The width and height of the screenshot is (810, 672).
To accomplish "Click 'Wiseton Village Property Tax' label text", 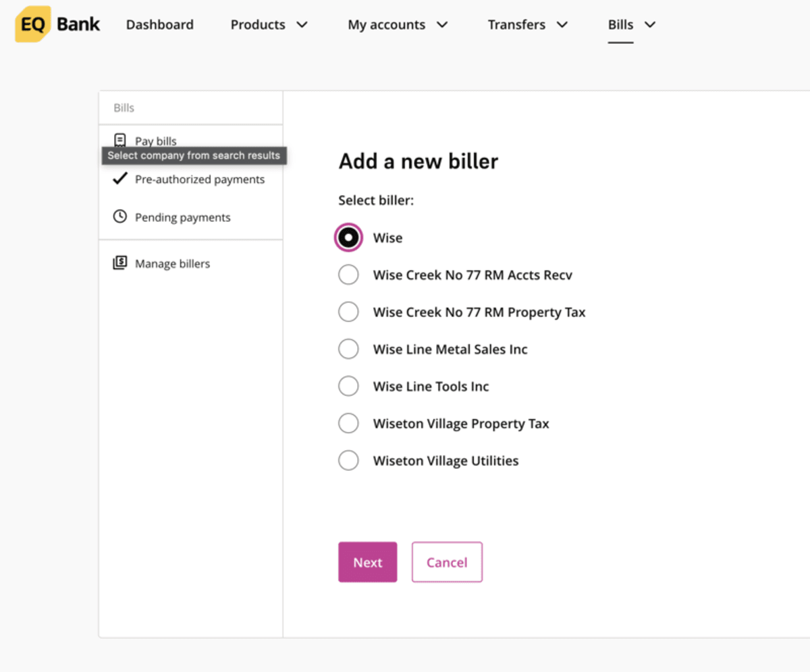I will click(461, 424).
